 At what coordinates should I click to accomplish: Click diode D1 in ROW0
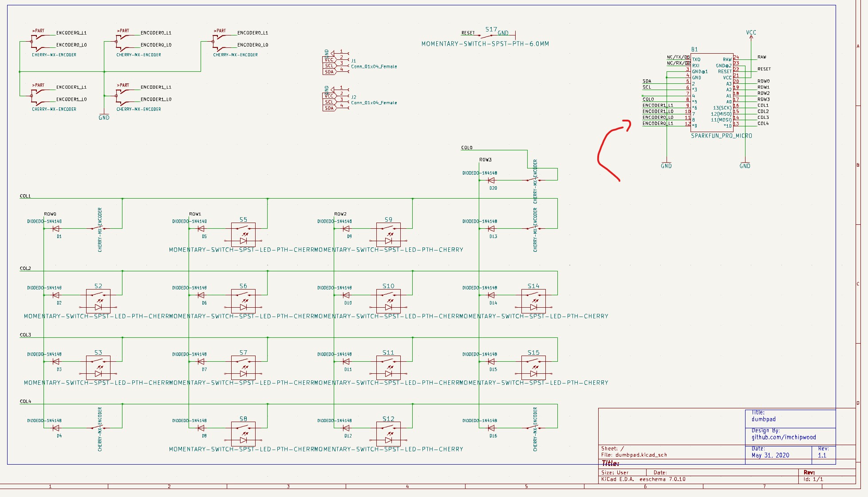56,229
